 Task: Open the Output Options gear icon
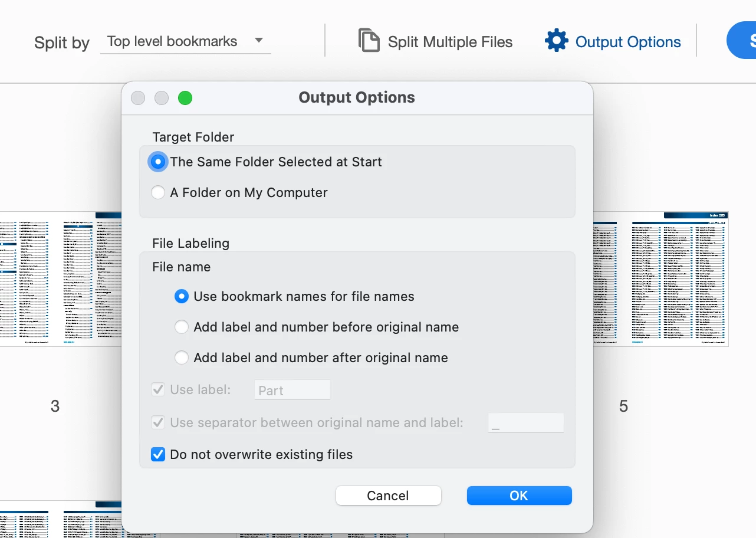click(556, 41)
